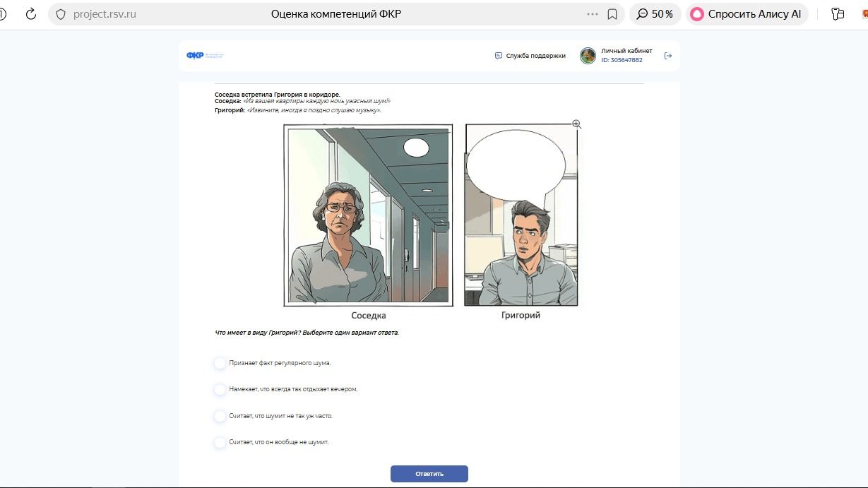This screenshot has height=488, width=868.
Task: Click the ID: 305647882 text
Action: click(x=622, y=60)
